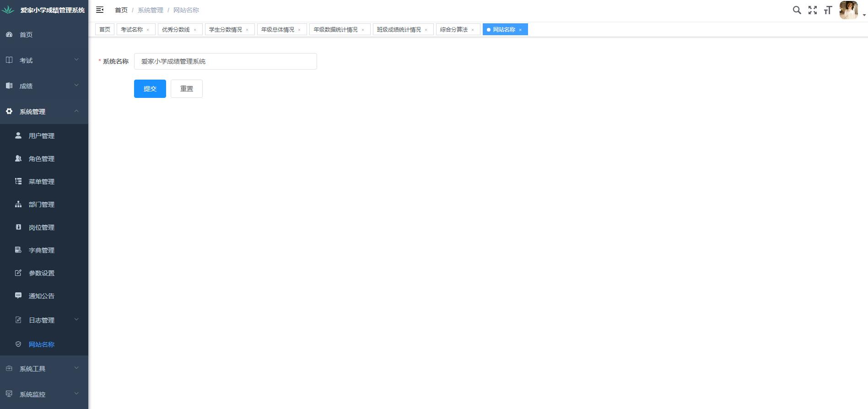Screen dimensions: 868x409
Task: Open 通知公告 in the sidebar
Action: (41, 296)
